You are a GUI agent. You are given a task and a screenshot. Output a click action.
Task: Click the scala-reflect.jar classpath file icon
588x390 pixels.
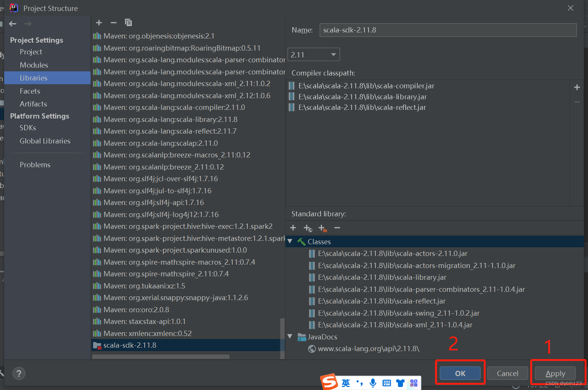click(292, 107)
